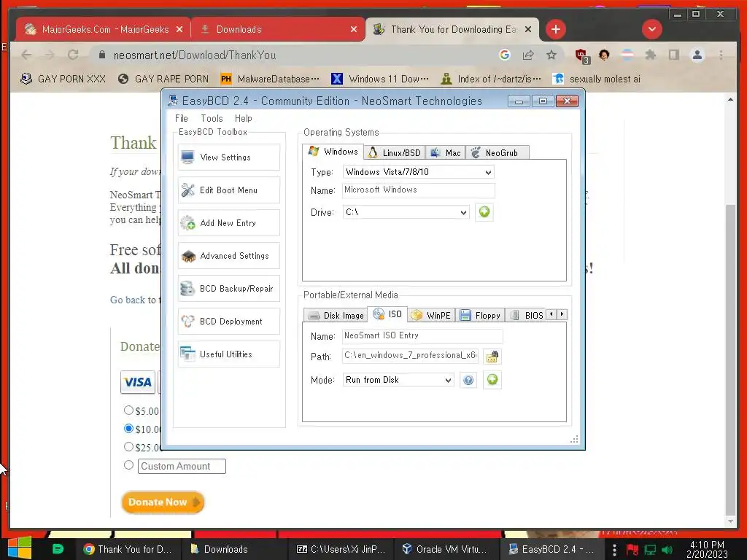747x560 pixels.
Task: Click the ISO Path text field
Action: [410, 356]
